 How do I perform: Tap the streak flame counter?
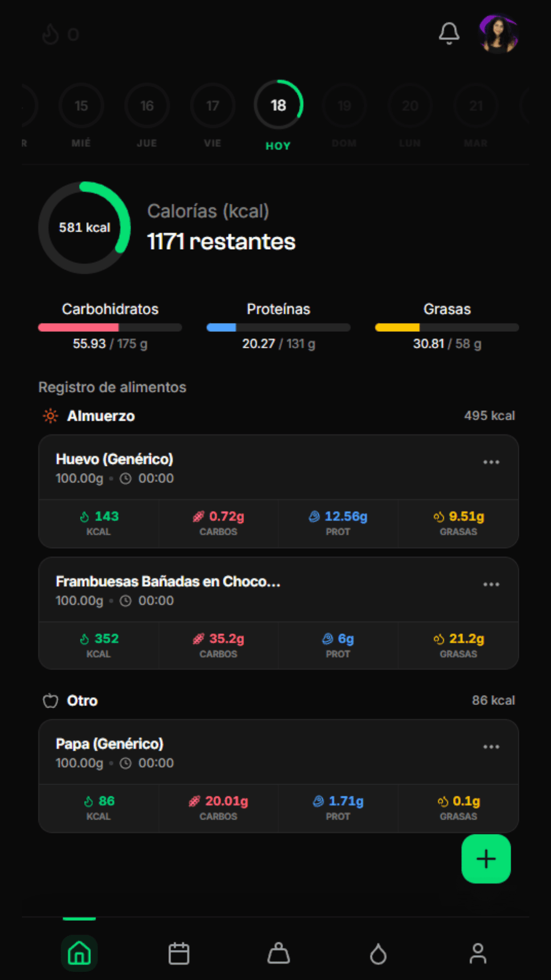tap(60, 34)
